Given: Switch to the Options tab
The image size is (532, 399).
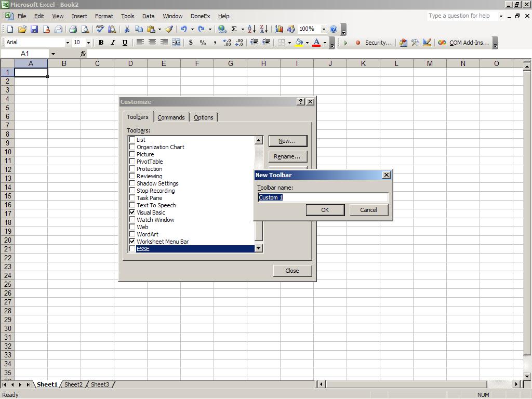Looking at the screenshot, I should click(204, 117).
